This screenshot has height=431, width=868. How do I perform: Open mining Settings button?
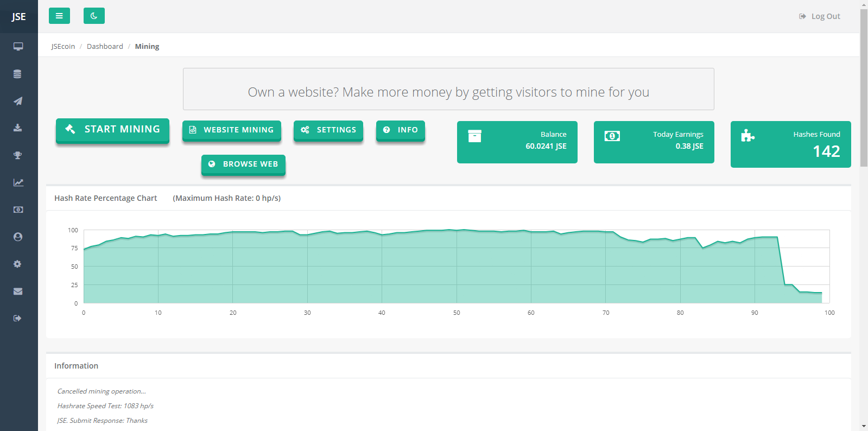click(x=328, y=130)
